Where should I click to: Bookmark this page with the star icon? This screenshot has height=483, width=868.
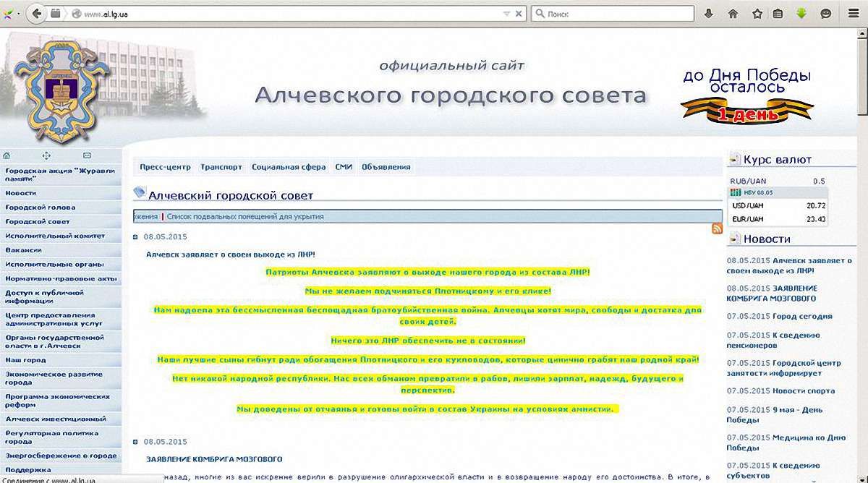coord(757,14)
